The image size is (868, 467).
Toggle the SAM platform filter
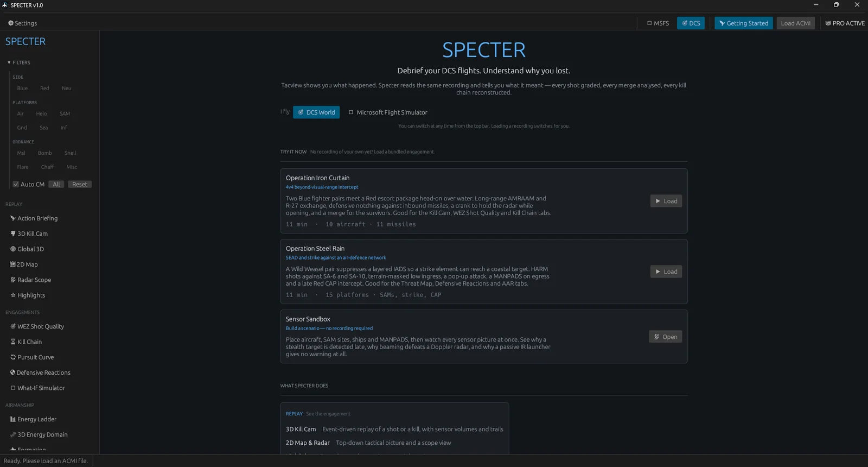point(65,114)
